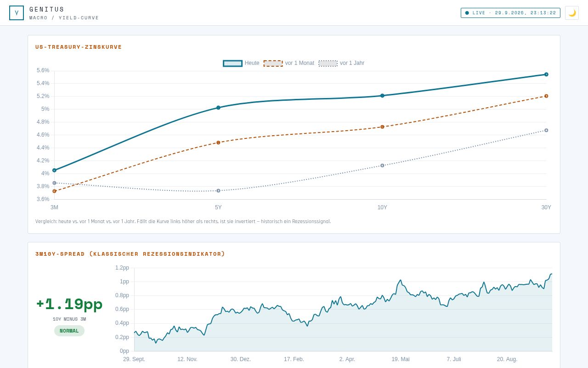The image size is (588, 368).
Task: Select the Heute data point at 30Y
Action: (546, 74)
